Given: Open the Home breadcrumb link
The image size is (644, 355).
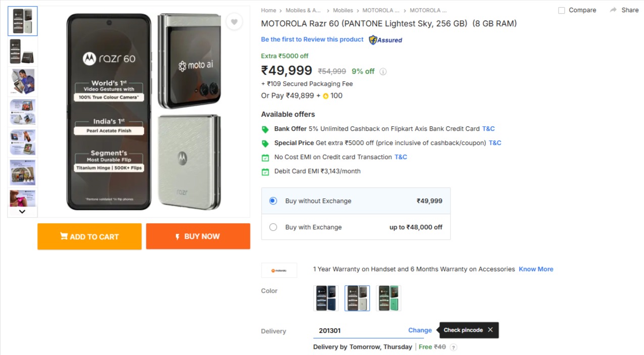Looking at the screenshot, I should 268,10.
